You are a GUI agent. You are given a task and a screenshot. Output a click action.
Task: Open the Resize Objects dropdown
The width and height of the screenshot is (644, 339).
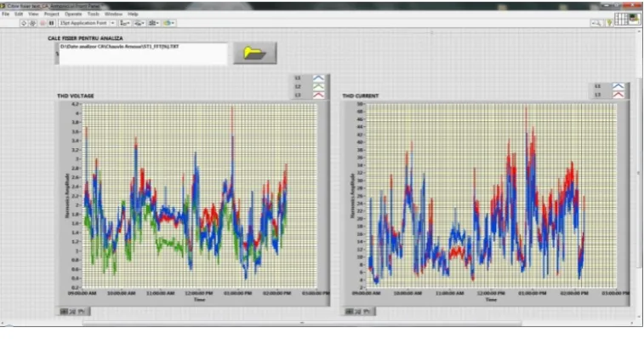pos(154,23)
